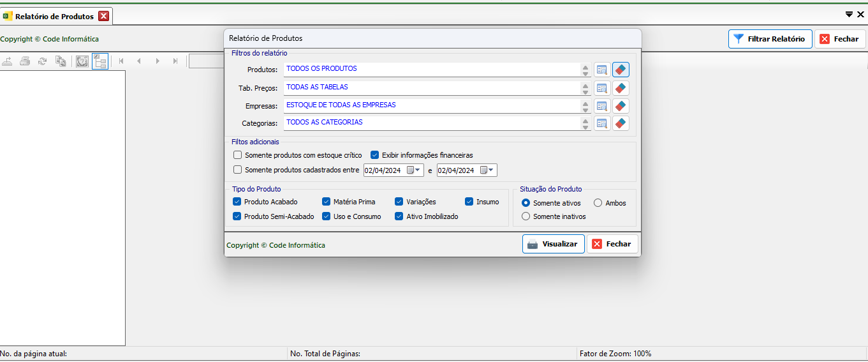The image size is (868, 362).
Task: Click the ESTOQUE DE TODAS AS EMPRESAS field
Action: point(438,106)
